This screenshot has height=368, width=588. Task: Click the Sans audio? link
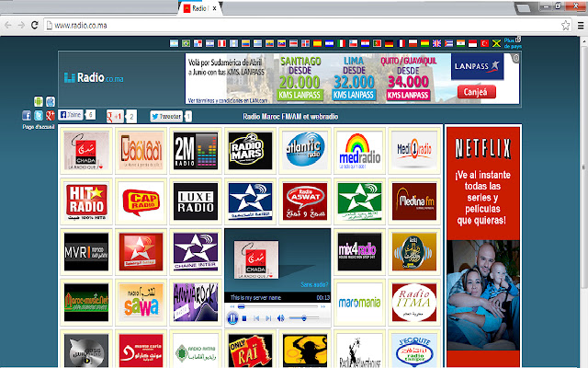tap(314, 284)
